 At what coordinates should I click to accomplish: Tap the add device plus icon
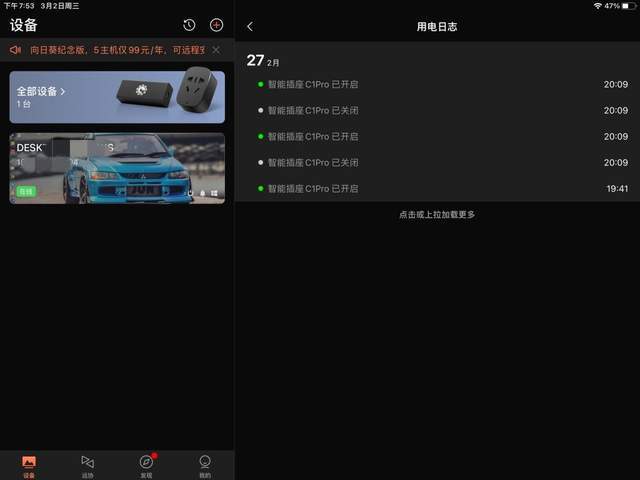click(216, 25)
